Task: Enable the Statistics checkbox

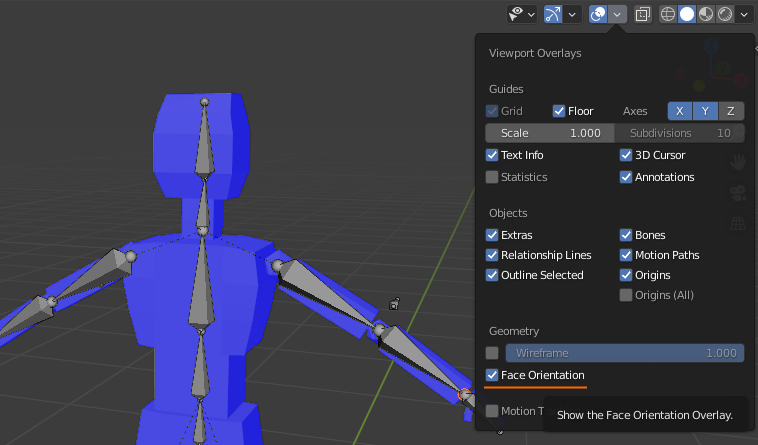Action: tap(492, 177)
